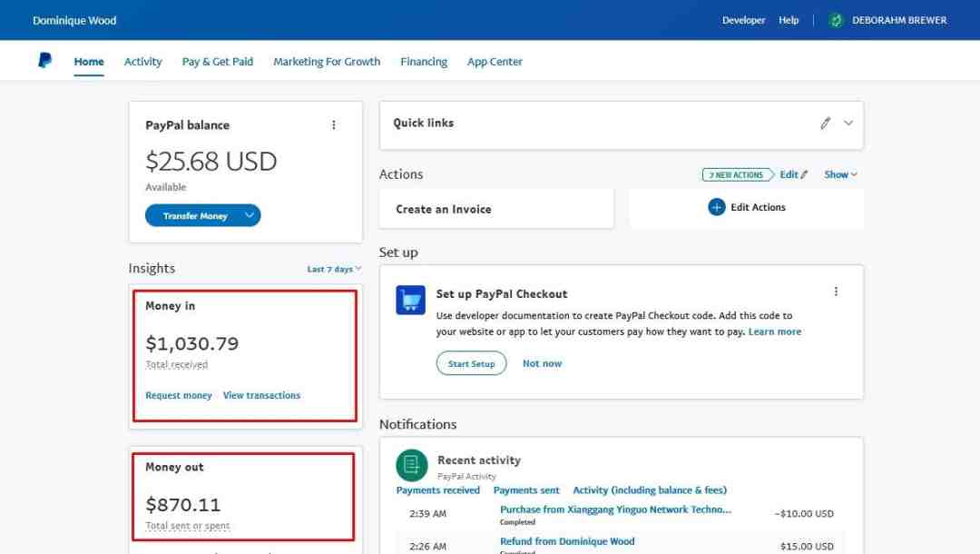Open the Developer link
This screenshot has width=980, height=554.
pyautogui.click(x=744, y=20)
